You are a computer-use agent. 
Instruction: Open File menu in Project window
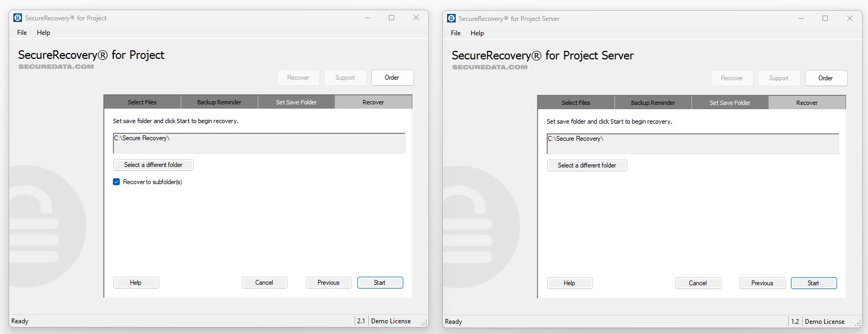pyautogui.click(x=22, y=33)
